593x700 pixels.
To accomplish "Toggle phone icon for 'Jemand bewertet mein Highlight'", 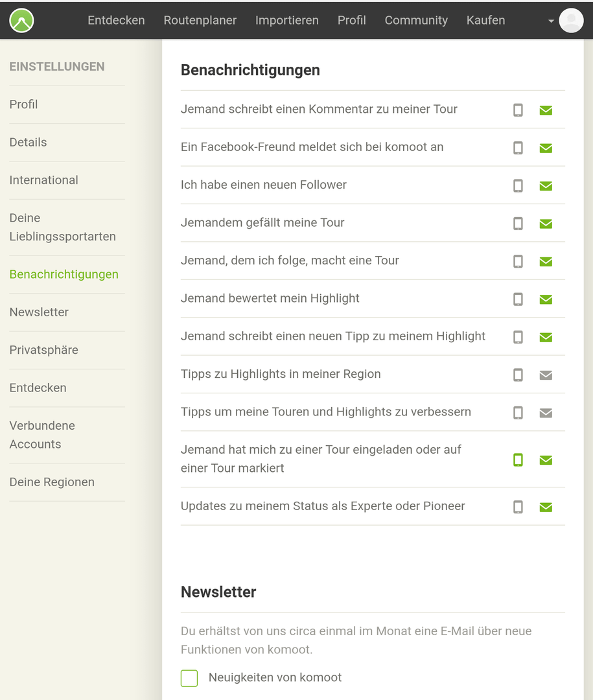I will coord(518,299).
